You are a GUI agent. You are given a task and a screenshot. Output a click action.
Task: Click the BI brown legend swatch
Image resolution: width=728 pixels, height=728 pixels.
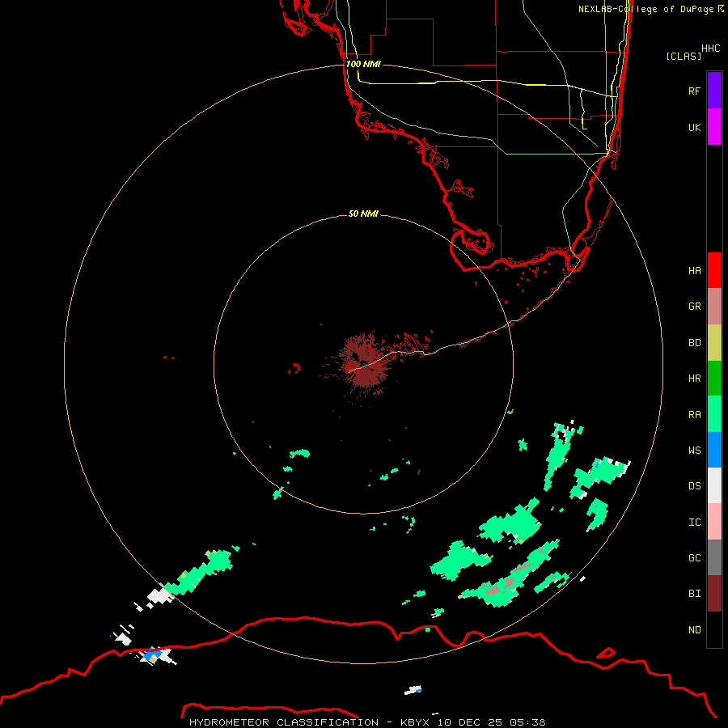[x=714, y=594]
